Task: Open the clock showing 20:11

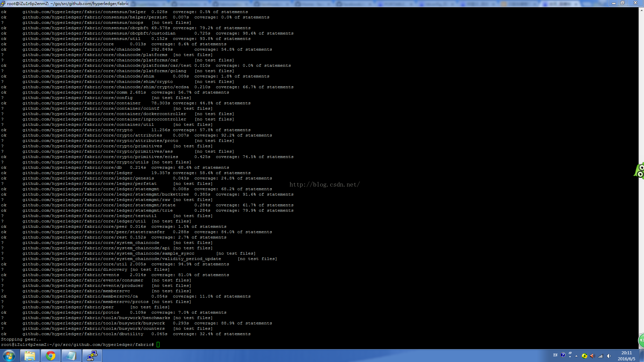Action: [627, 356]
